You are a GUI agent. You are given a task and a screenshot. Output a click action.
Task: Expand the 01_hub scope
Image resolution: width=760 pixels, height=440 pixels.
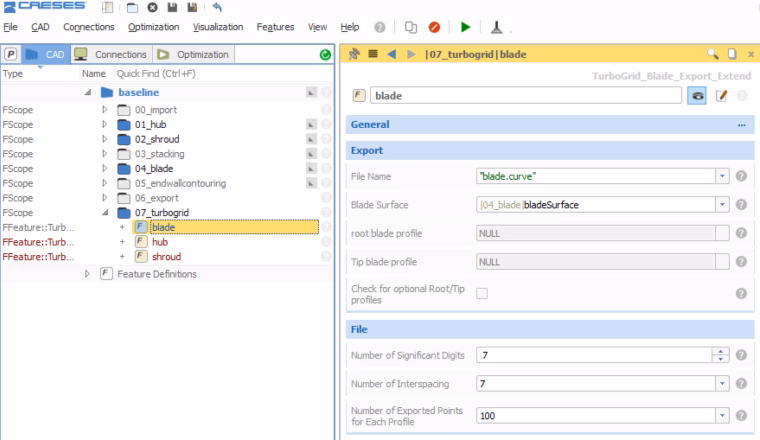104,125
